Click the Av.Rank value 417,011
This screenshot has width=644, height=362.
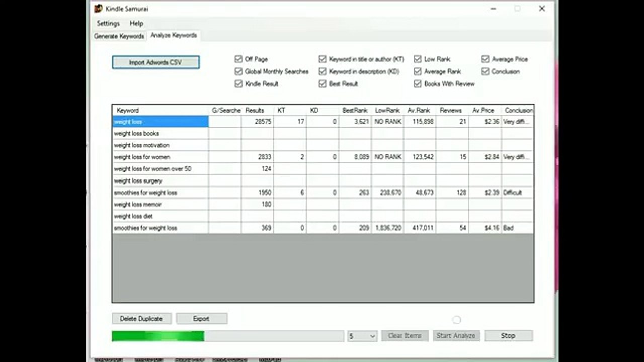[420, 228]
